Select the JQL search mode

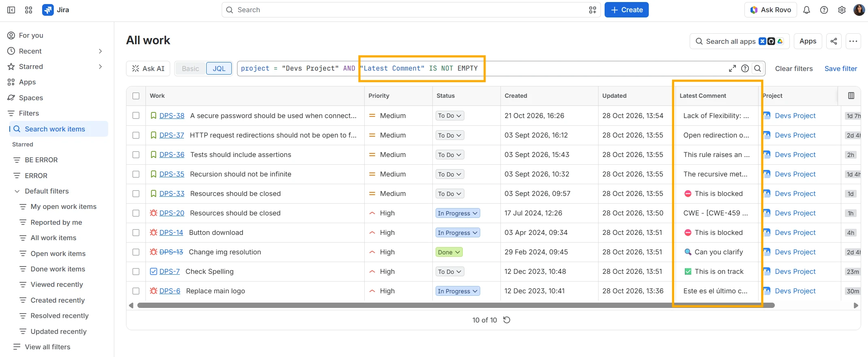pyautogui.click(x=219, y=69)
